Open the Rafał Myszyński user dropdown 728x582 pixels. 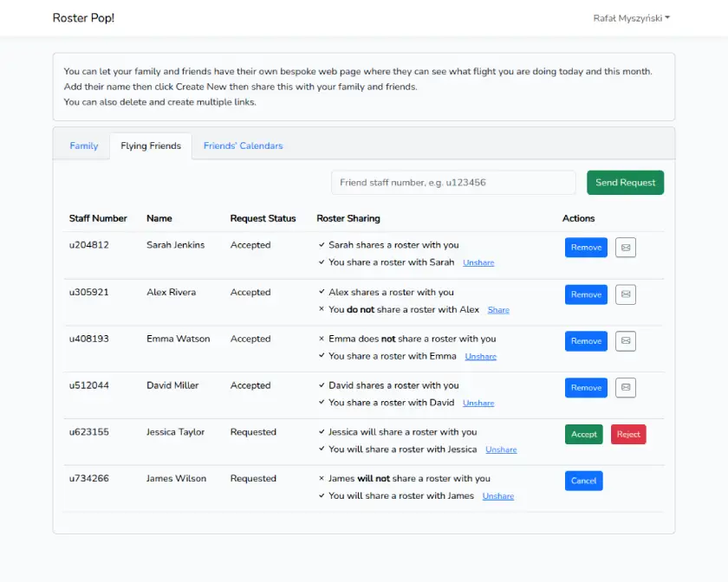pyautogui.click(x=632, y=18)
